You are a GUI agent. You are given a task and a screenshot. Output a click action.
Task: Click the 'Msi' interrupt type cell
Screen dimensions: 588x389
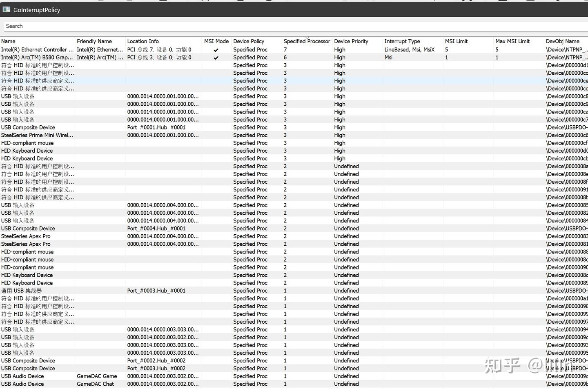pyautogui.click(x=388, y=58)
